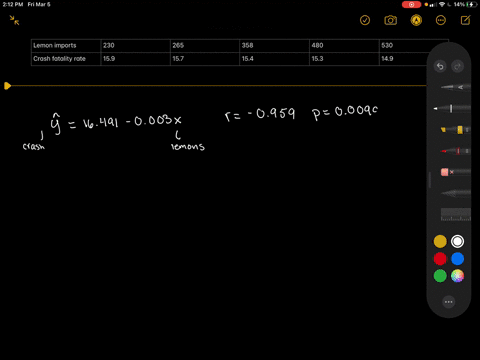480x360 pixels.
Task: Open the palette's more options ellipsis
Action: coord(449,302)
